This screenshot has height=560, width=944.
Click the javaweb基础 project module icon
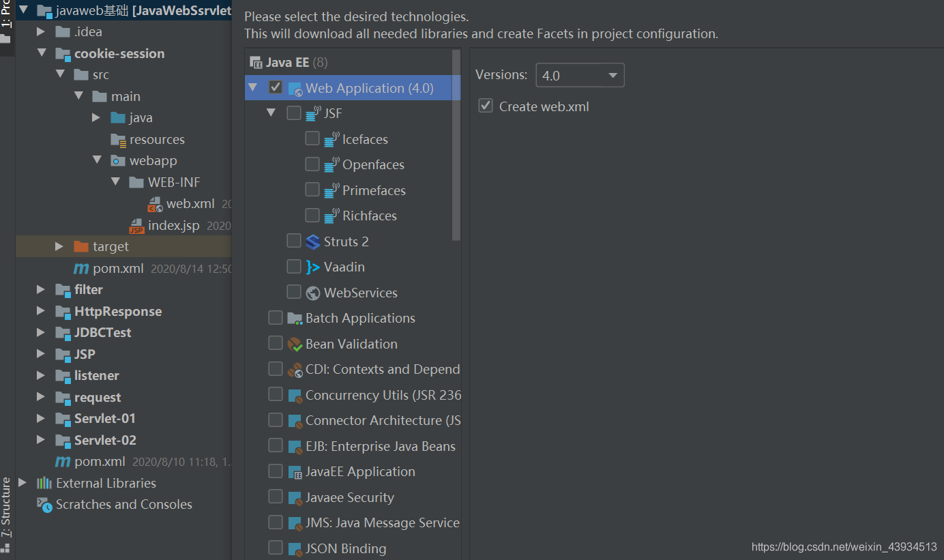(x=44, y=10)
